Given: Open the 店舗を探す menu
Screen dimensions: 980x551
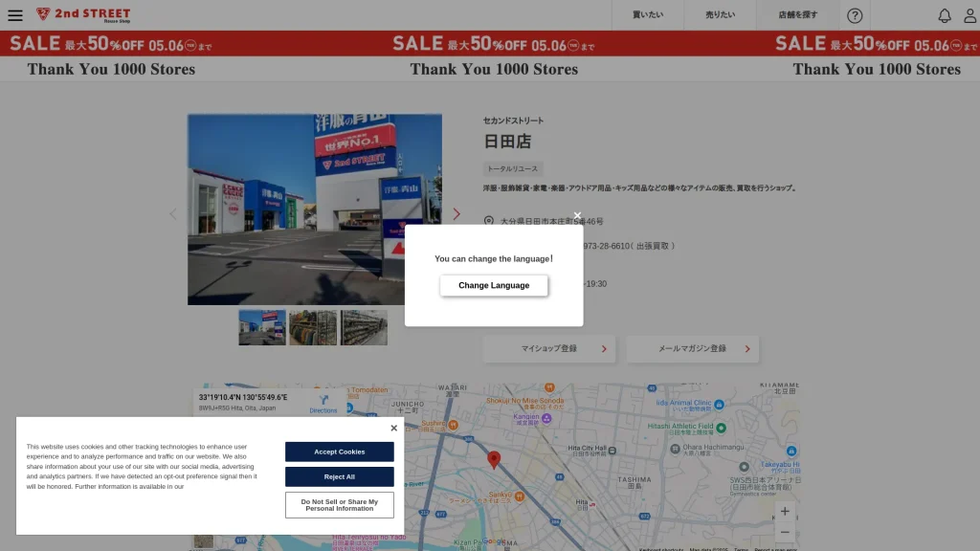Looking at the screenshot, I should pos(797,15).
